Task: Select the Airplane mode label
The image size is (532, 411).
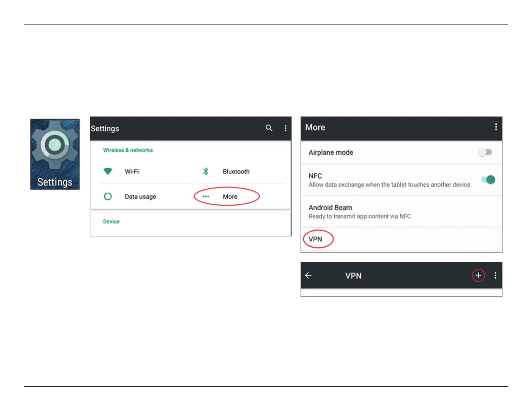Action: (x=331, y=152)
